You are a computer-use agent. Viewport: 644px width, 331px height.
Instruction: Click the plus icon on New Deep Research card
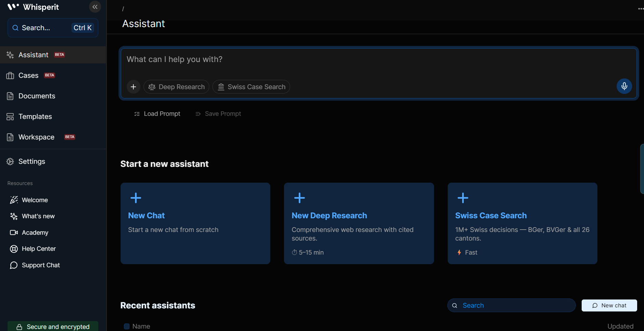[x=299, y=198]
